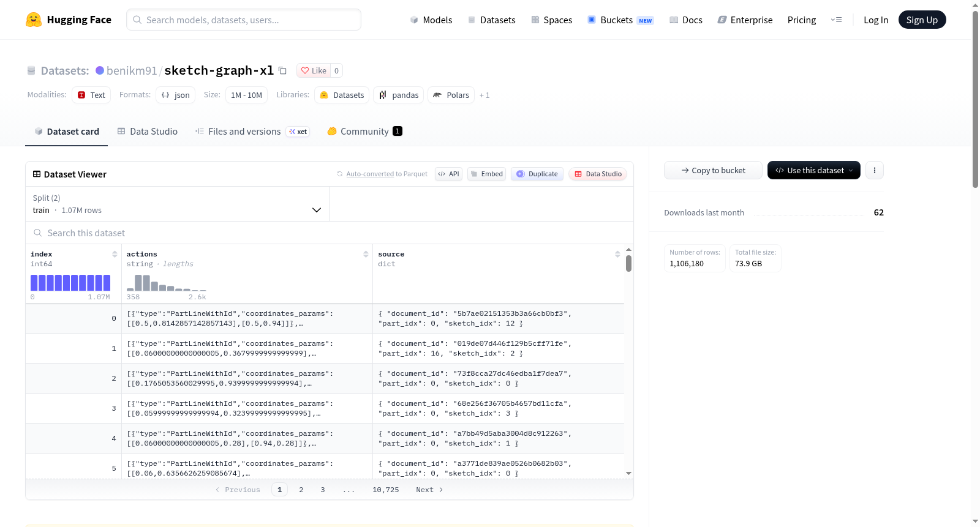Open the Use this dataset dropdown
Viewport: 980px width, 527px height.
[814, 170]
